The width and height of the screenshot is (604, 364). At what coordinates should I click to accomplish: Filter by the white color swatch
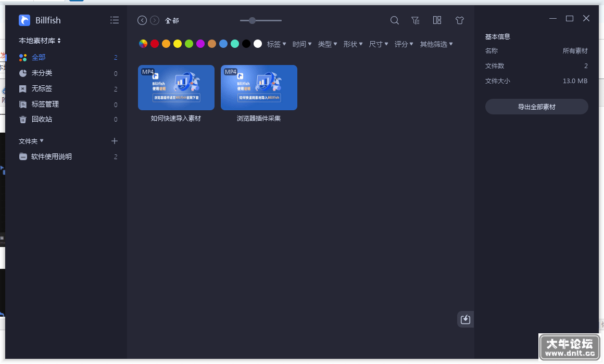[258, 44]
